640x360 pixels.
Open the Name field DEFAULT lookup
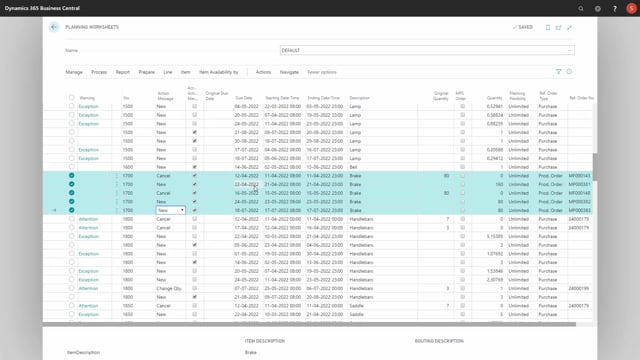(569, 50)
